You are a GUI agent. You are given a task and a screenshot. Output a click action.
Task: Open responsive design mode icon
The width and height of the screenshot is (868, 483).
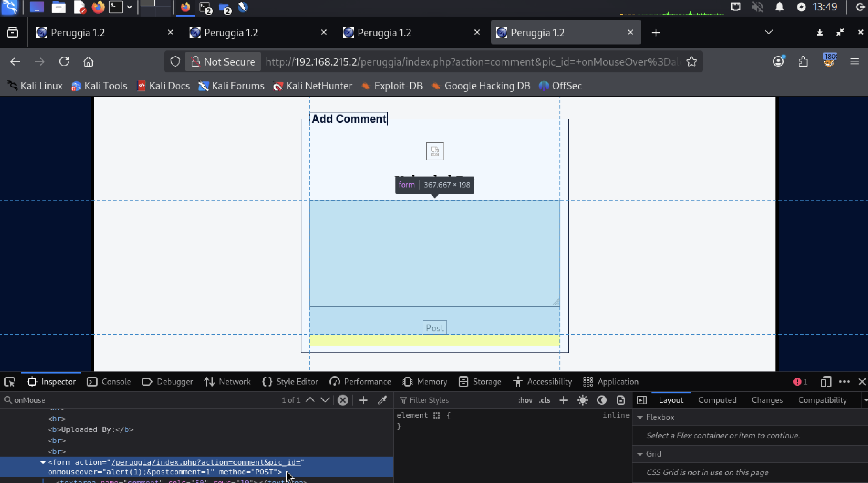(x=826, y=382)
